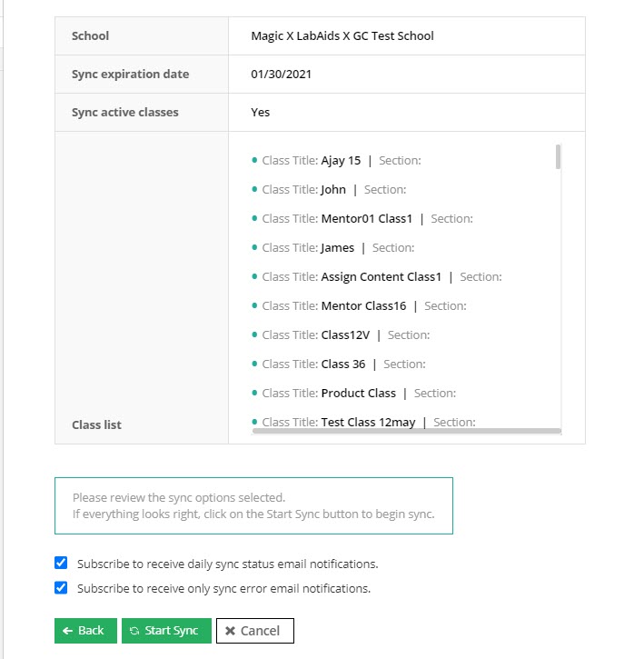Select the Assign Content Class1 entry

point(381,277)
